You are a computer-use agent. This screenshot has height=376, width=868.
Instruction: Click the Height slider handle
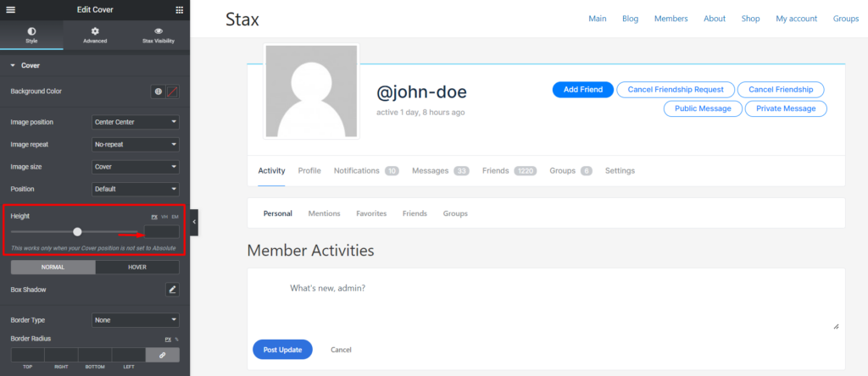[77, 232]
